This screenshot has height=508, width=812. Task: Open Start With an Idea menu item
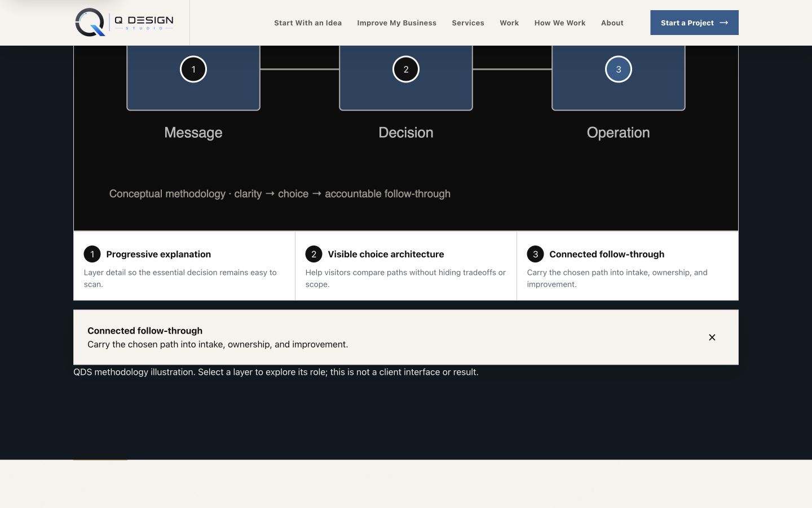308,23
